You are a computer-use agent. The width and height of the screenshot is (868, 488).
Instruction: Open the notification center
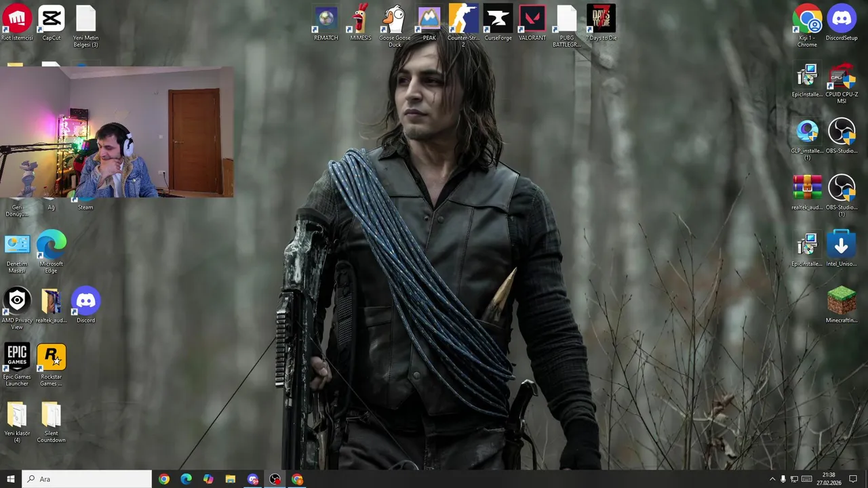click(853, 479)
